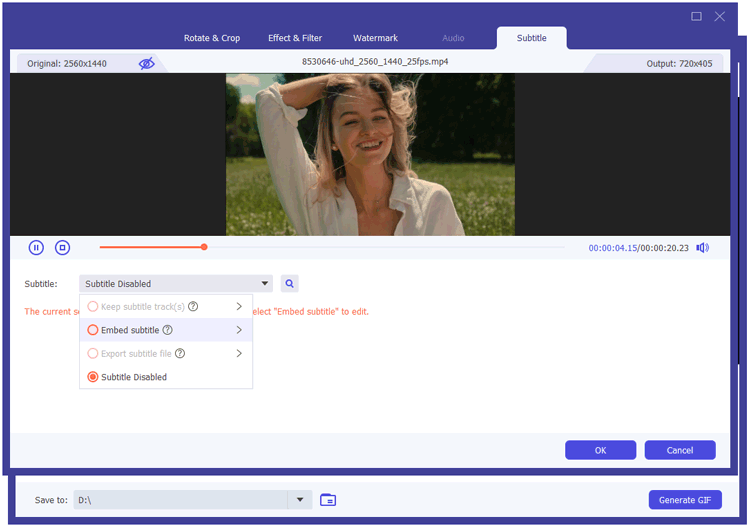This screenshot has width=750, height=527.
Task: Open the Subtitle Disabled dropdown
Action: point(176,284)
